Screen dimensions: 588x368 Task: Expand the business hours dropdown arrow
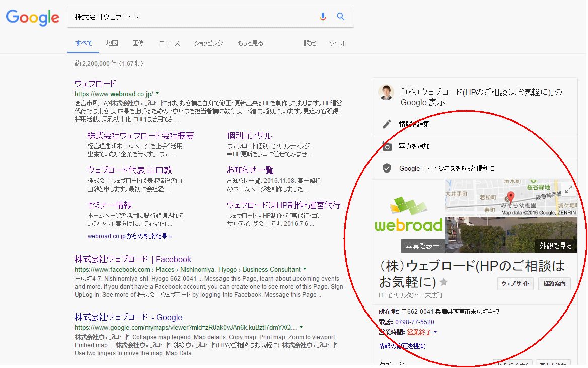pyautogui.click(x=435, y=332)
